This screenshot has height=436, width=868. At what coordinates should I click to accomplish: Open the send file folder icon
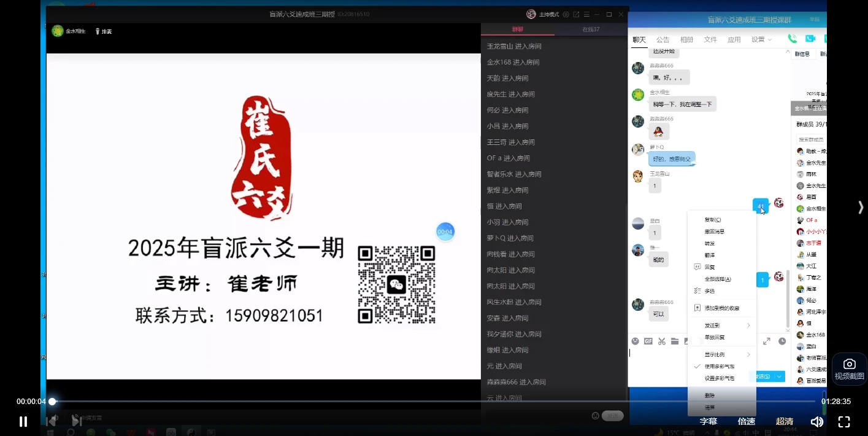tap(675, 341)
